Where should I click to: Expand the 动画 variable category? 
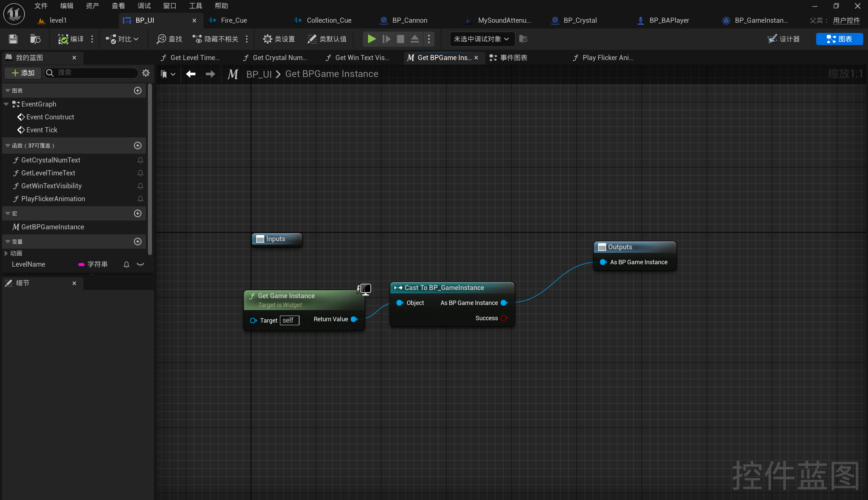point(6,253)
